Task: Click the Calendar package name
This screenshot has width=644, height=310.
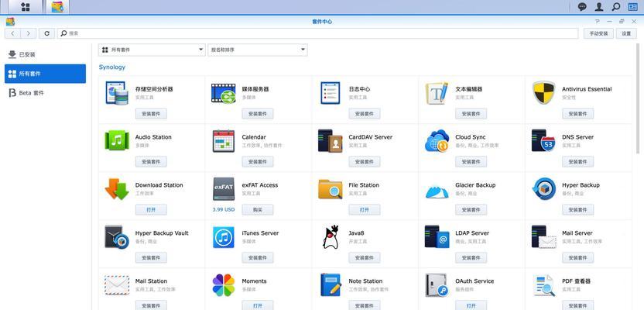Action: [254, 137]
